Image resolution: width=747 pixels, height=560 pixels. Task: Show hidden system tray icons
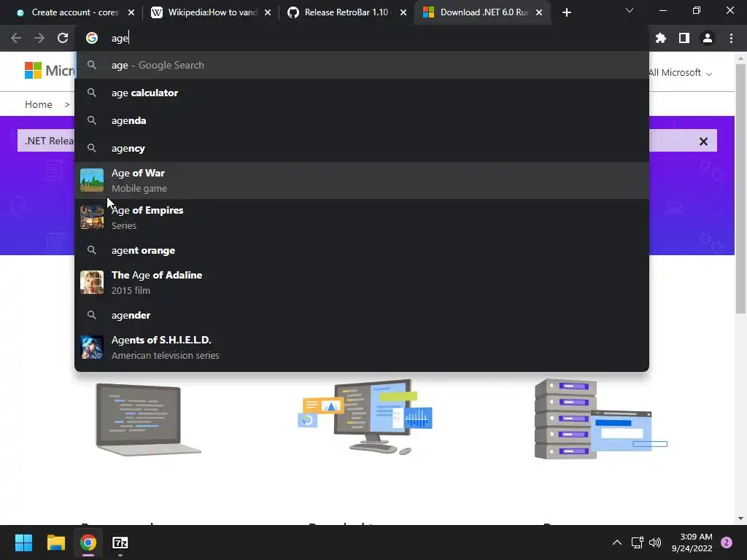click(617, 542)
